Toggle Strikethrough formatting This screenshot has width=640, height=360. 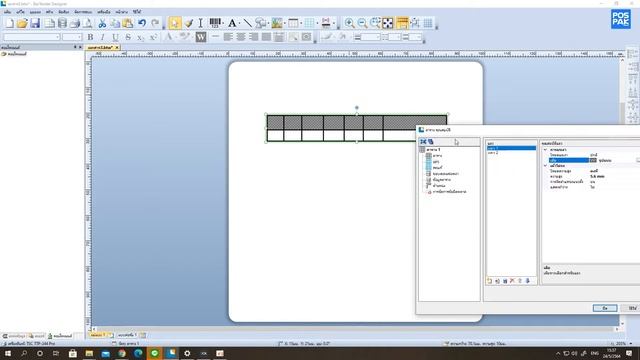pos(128,37)
